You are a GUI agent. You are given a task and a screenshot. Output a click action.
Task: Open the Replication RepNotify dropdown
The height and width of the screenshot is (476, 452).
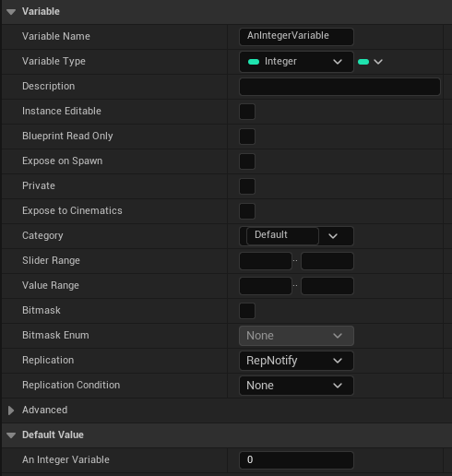[x=296, y=361]
